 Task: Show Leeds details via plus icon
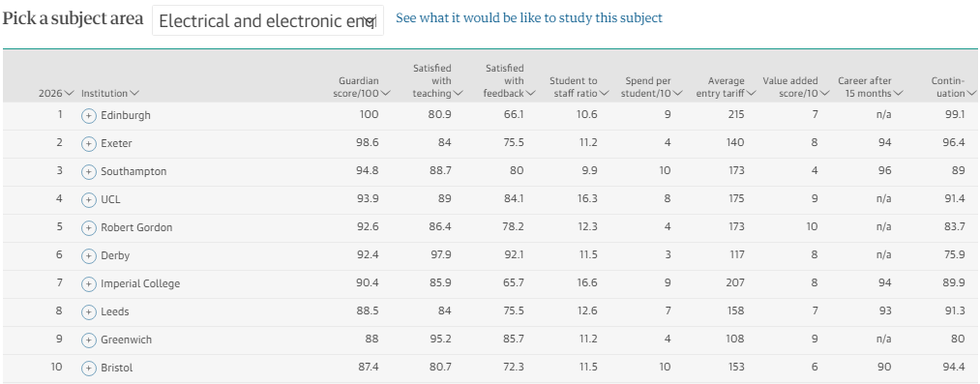coord(89,311)
